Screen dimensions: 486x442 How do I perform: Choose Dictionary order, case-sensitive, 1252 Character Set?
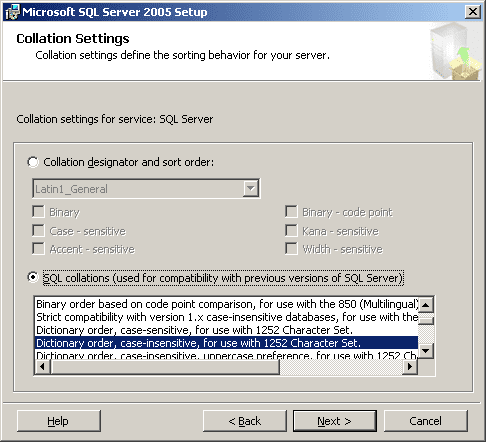226,330
